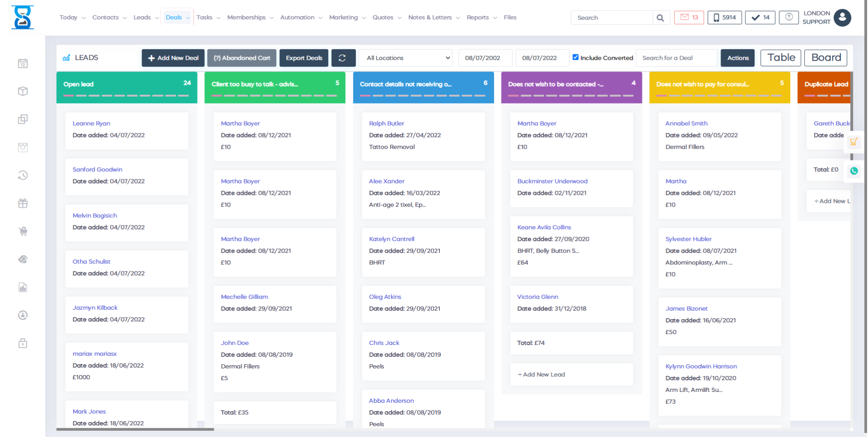The height and width of the screenshot is (438, 868).
Task: Open the All Locations dropdown
Action: click(406, 58)
